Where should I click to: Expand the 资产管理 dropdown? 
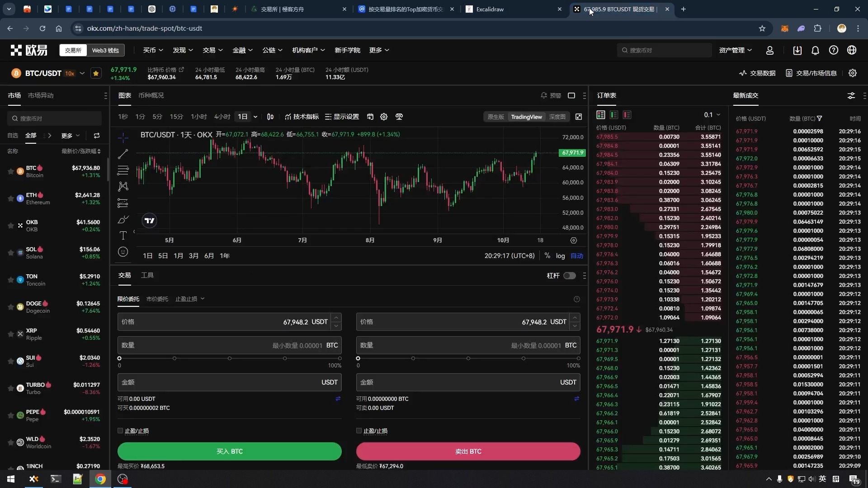[735, 50]
